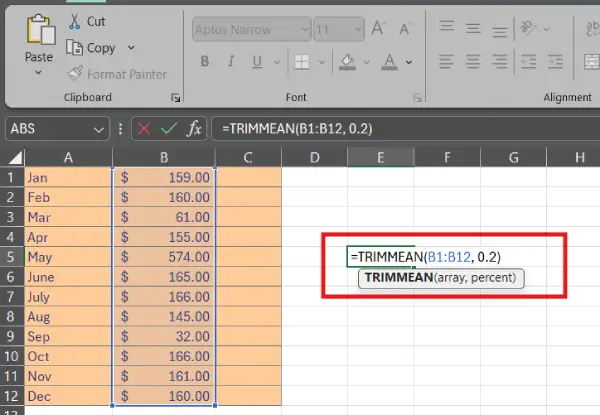Expand the Borders options arrow
Screen dimensions: 600x415
[322, 62]
